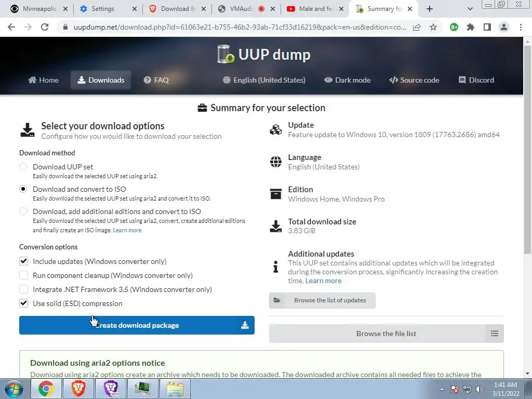Select Download, add additional editions option
532x399 pixels.
23,211
